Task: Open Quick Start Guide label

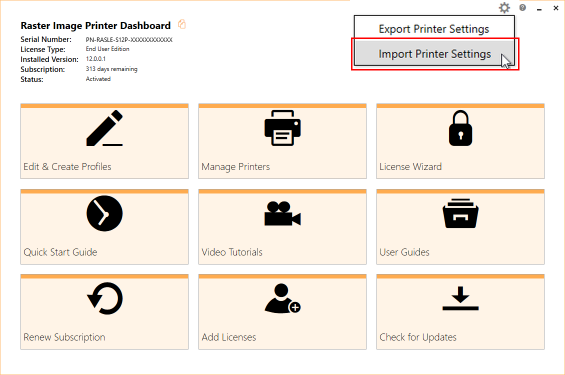Action: (60, 252)
